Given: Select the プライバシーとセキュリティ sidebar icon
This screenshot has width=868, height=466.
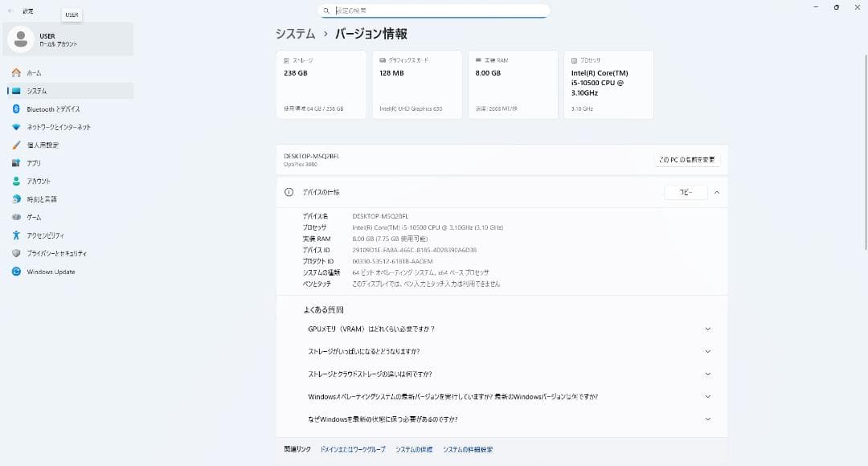Looking at the screenshot, I should tap(16, 253).
